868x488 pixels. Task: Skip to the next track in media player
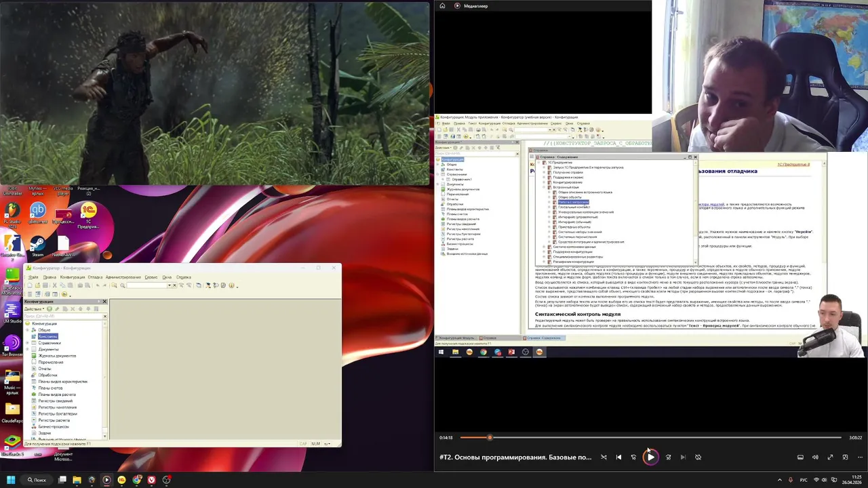(x=683, y=457)
